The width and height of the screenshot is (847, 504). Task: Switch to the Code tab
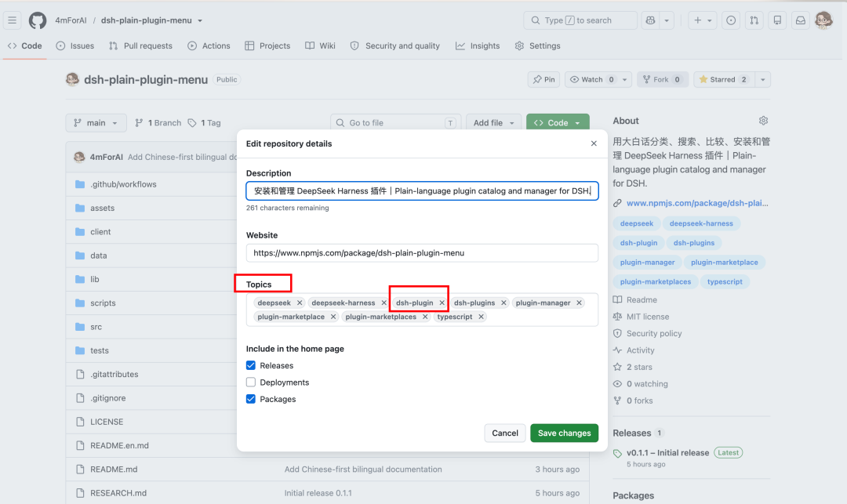tap(25, 46)
